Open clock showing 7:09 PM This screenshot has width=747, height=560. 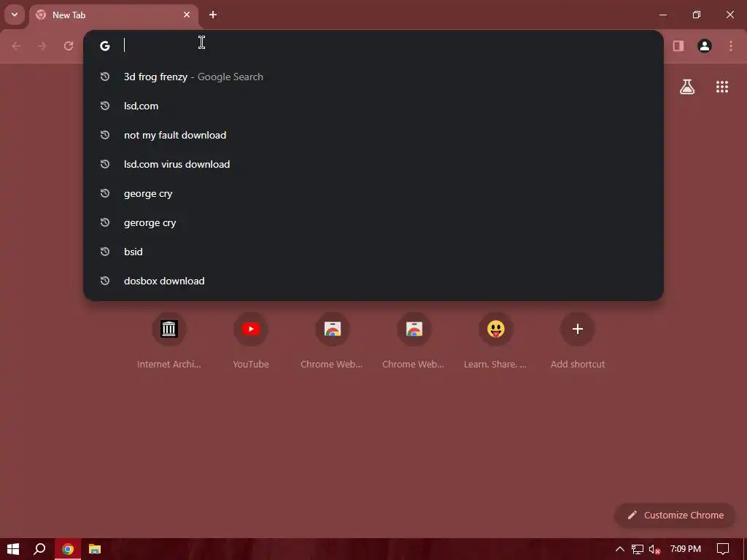(x=686, y=549)
